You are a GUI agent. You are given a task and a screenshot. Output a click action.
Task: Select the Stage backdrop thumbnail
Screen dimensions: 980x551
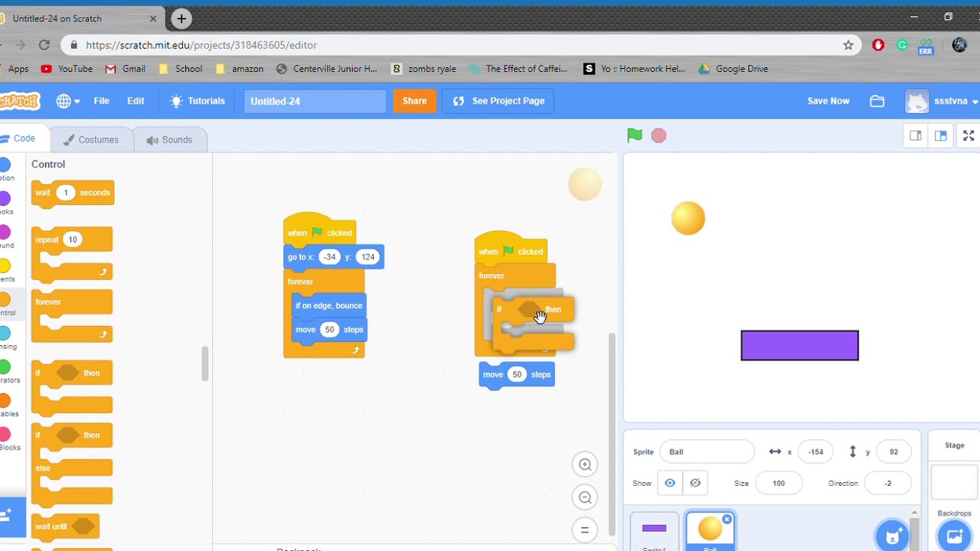coord(954,482)
